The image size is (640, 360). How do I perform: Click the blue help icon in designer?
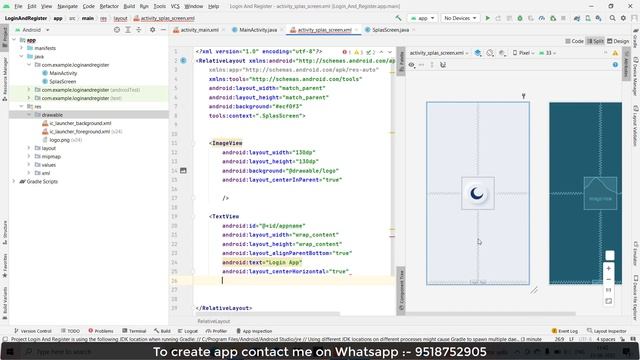coord(615,65)
